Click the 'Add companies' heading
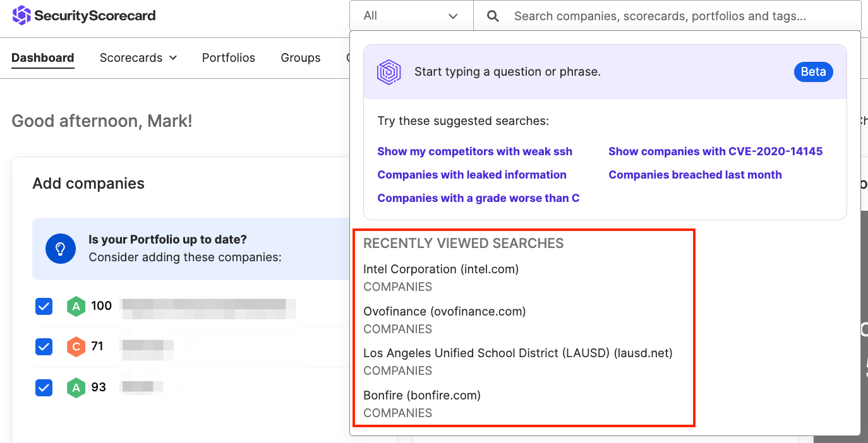Viewport: 868px width, 443px height. point(88,184)
